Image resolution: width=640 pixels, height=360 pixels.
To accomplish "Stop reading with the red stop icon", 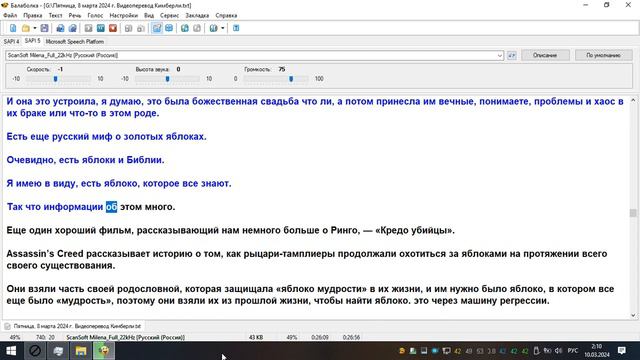I will click(113, 28).
